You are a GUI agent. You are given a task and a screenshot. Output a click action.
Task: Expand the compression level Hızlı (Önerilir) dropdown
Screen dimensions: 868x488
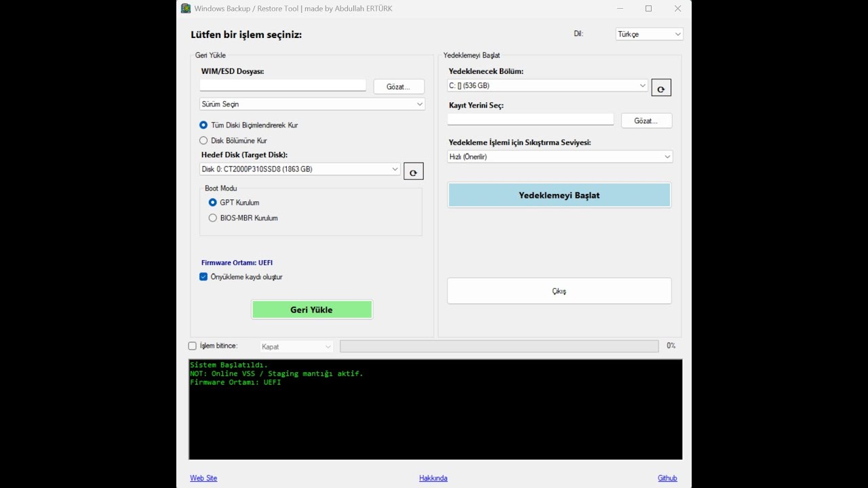[560, 157]
